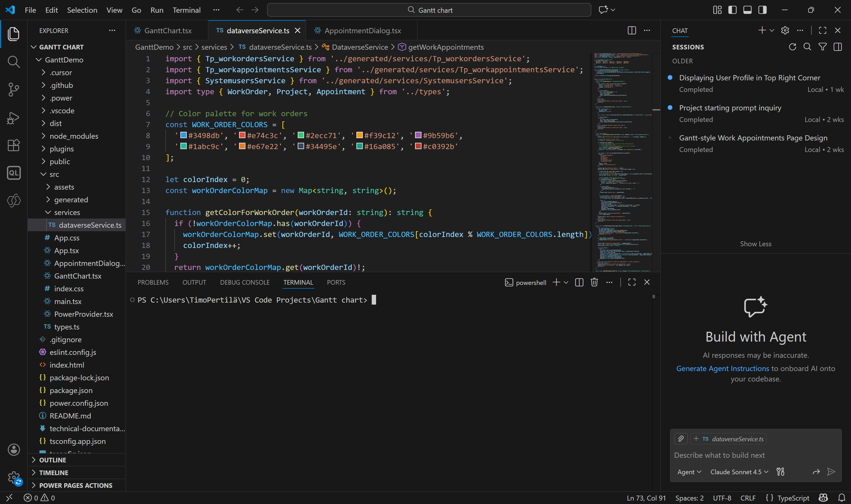Open the Extensions view
This screenshot has width=851, height=504.
[x=13, y=145]
